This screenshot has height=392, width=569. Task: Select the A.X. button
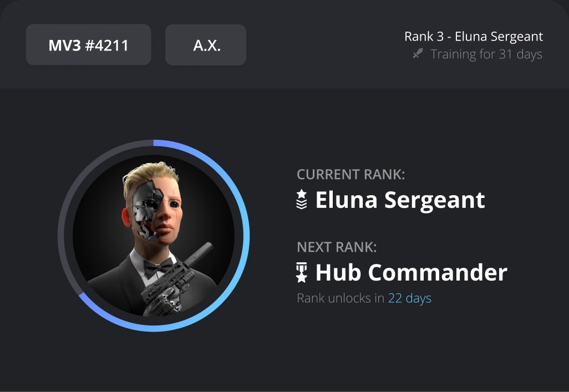coord(206,45)
